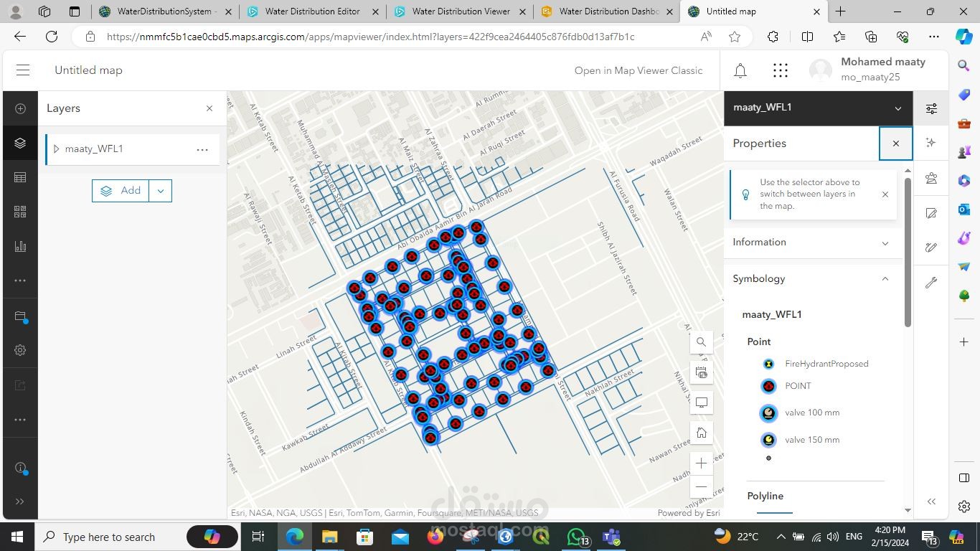Zoom in on the map
This screenshot has height=551, width=980.
pos(702,463)
